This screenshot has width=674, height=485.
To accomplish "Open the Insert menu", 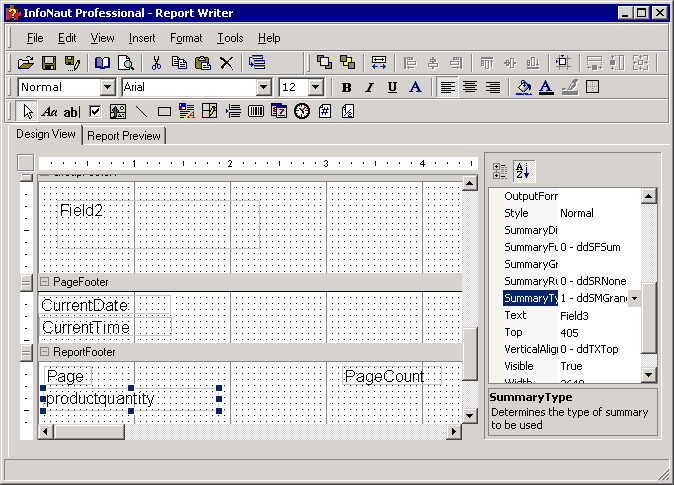I will click(x=142, y=38).
